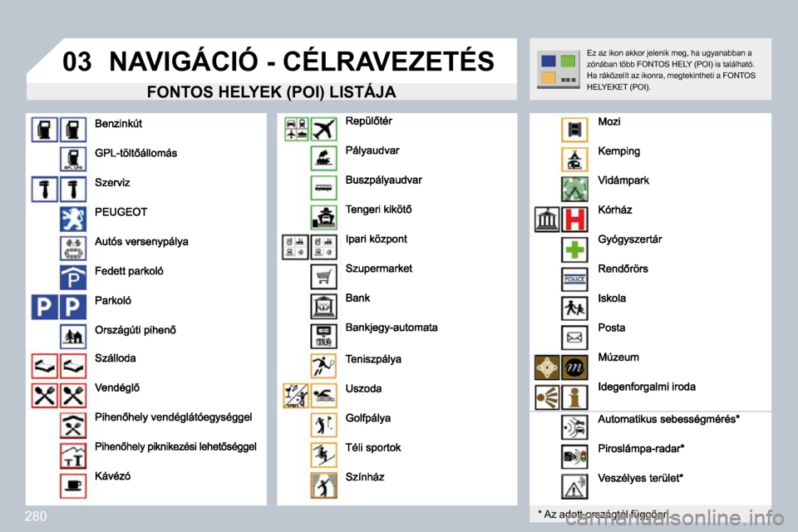Click the text label Vendéglő
798x532 pixels.
tap(117, 388)
